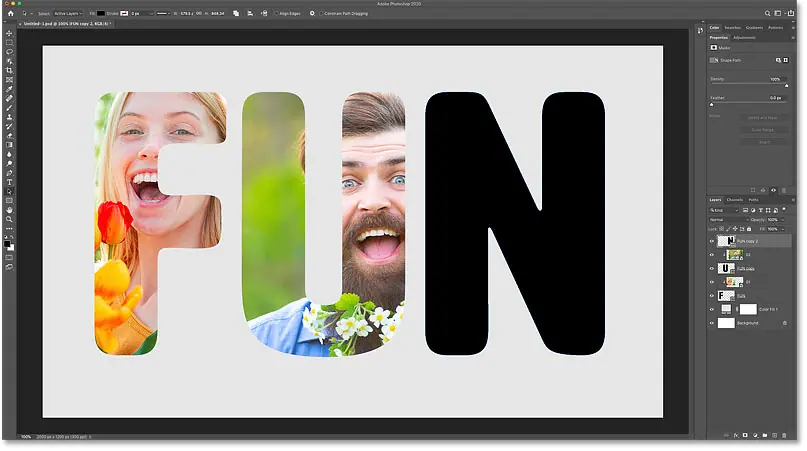
Task: Click the Density slider handle
Action: (786, 85)
